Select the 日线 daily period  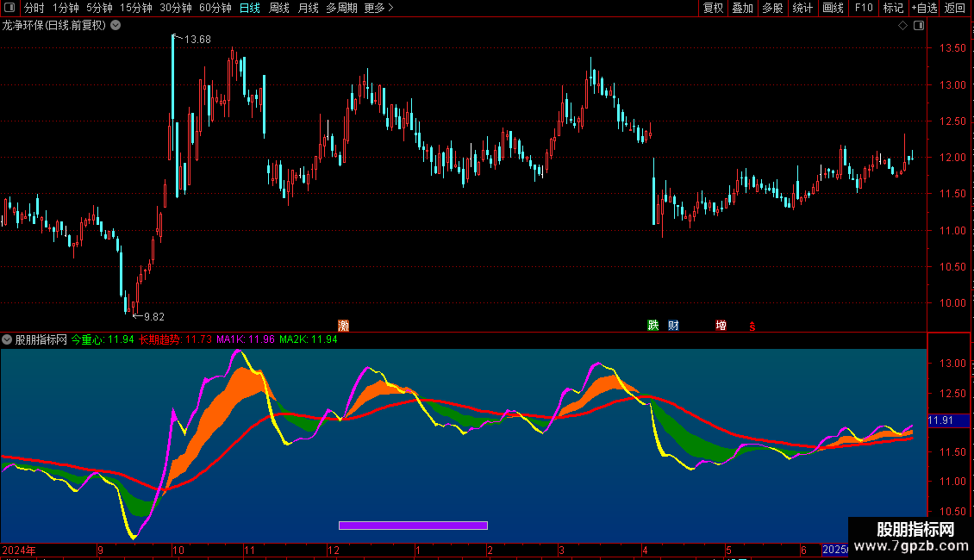click(250, 8)
